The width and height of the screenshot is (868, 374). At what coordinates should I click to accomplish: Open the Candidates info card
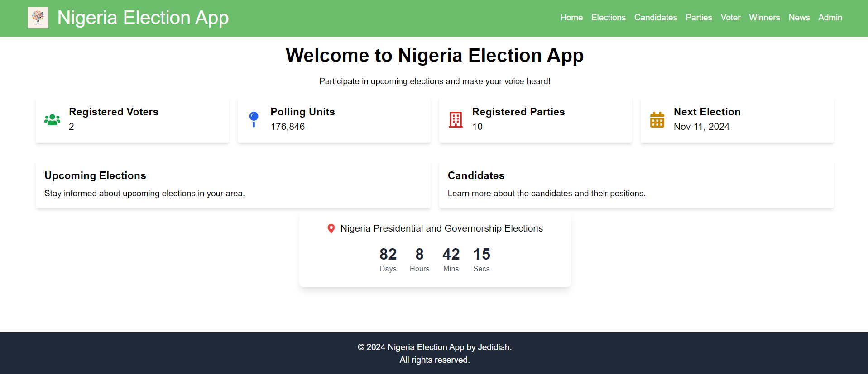(637, 185)
